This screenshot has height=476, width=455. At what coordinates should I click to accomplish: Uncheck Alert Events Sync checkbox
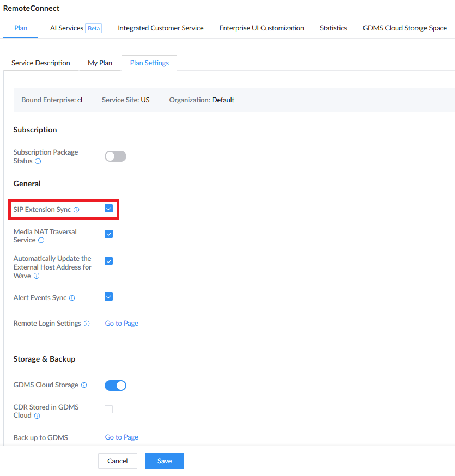click(x=109, y=297)
